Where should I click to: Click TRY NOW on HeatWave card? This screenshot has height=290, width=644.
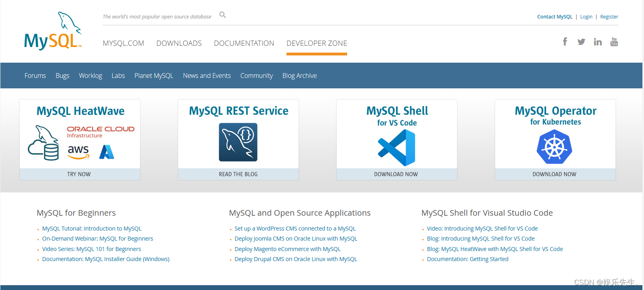click(79, 174)
